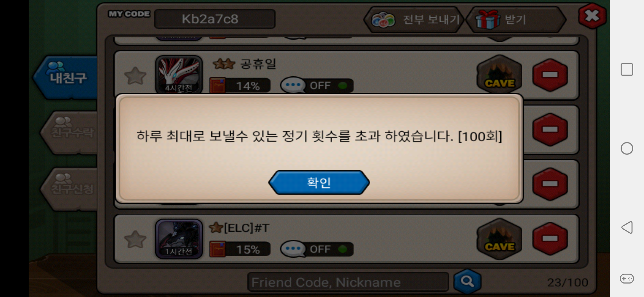644x297 pixels.
Task: Tap the Android back triangle button
Action: point(627,227)
